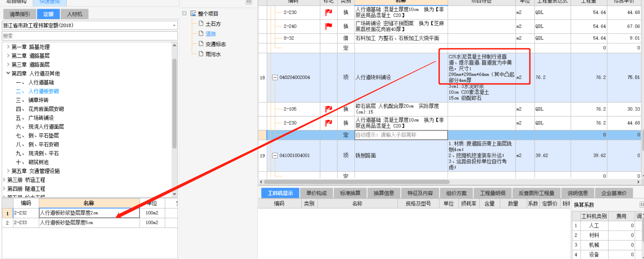
Task: Switch to 清单指引 tab
Action: [20, 14]
